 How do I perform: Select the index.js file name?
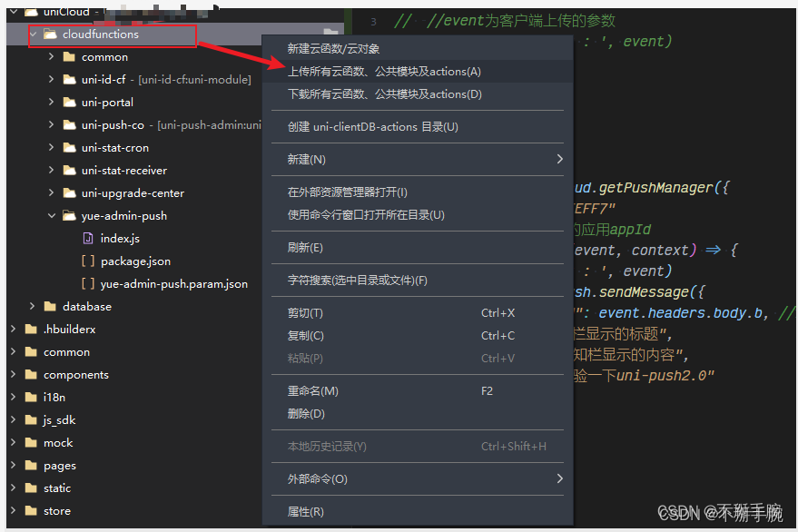coord(120,238)
